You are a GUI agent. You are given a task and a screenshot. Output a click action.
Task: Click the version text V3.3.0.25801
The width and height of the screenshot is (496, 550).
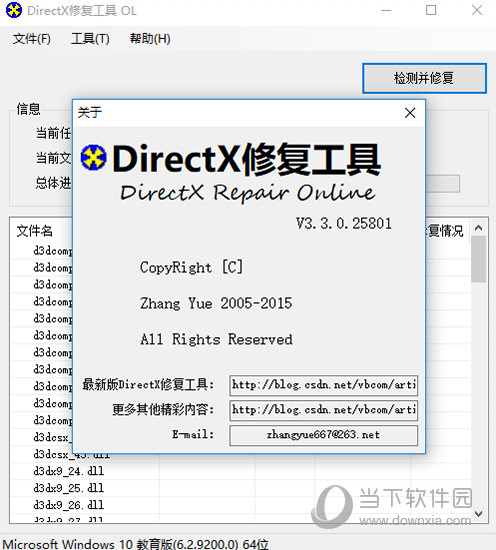[x=344, y=224]
